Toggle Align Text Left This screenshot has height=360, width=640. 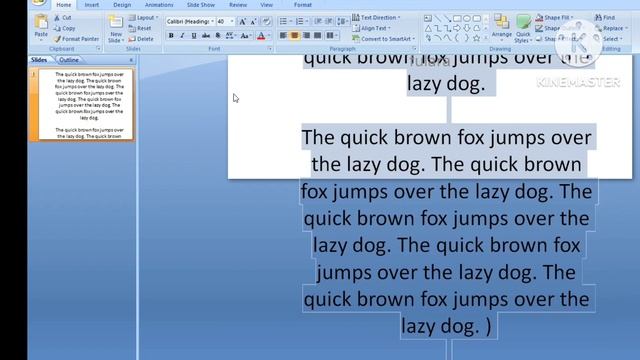coord(283,36)
